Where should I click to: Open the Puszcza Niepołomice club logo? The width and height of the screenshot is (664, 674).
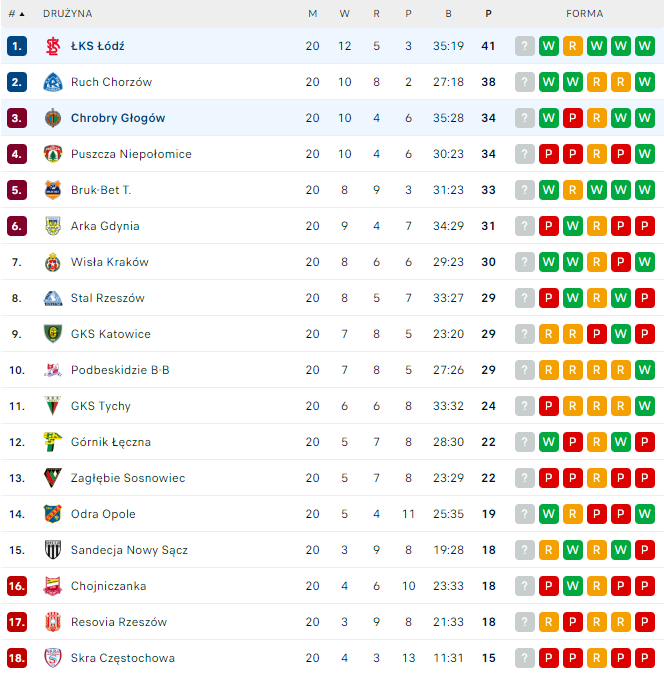coord(53,154)
